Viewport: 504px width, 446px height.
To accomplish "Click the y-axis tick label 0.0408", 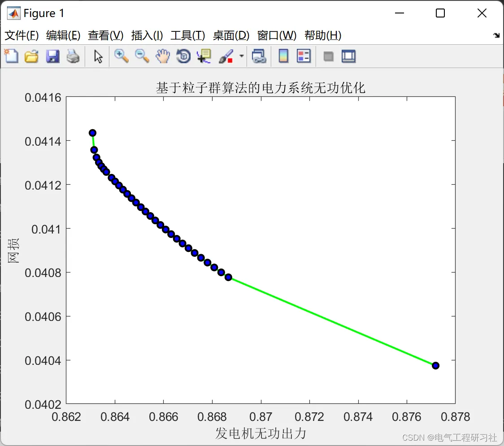I will pyautogui.click(x=43, y=273).
